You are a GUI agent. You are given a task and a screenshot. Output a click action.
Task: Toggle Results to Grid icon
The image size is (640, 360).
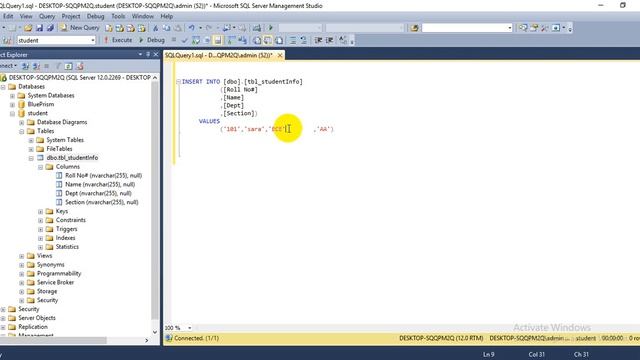coord(268,40)
